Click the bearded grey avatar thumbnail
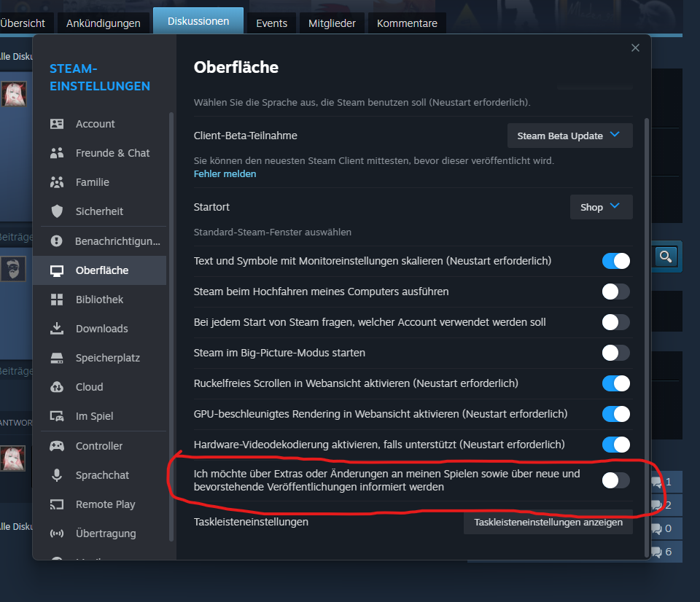 point(13,269)
